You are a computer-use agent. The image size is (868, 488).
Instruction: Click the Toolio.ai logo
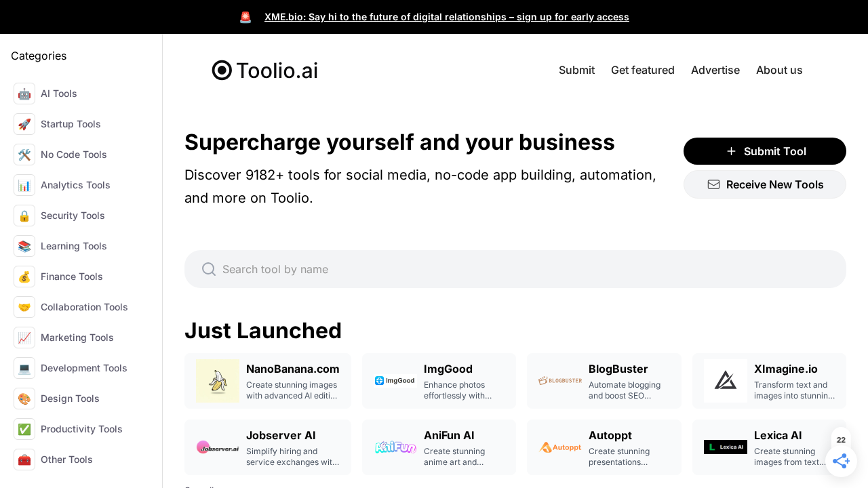[264, 70]
